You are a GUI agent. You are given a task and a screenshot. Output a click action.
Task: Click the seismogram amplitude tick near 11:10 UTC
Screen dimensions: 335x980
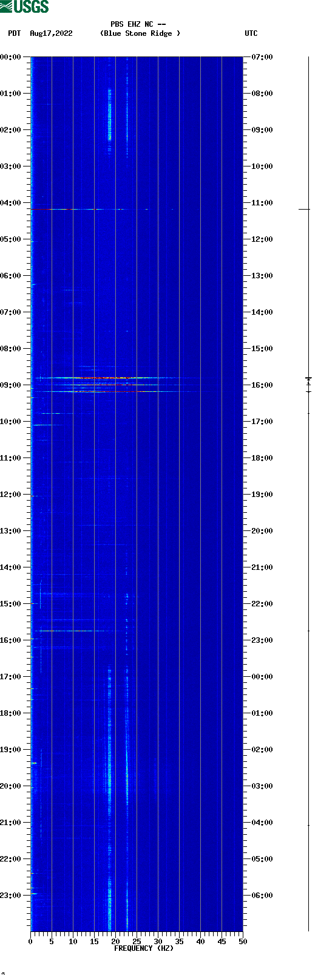pyautogui.click(x=304, y=209)
